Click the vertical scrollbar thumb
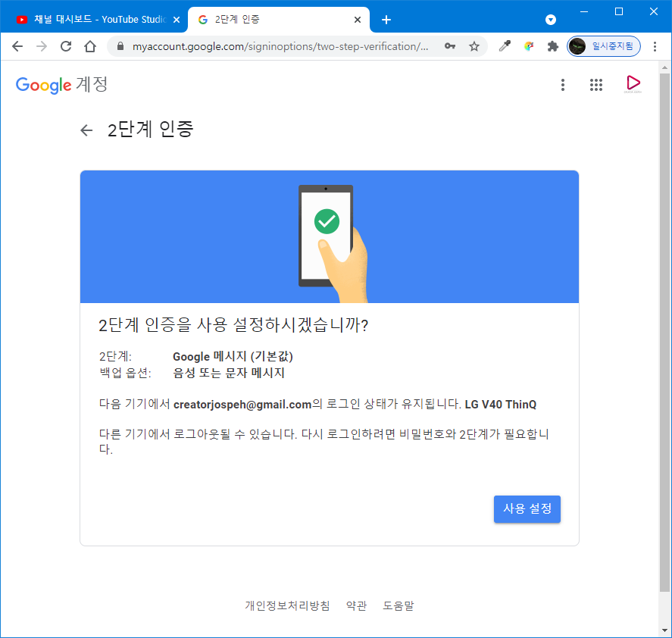The width and height of the screenshot is (672, 638). (x=664, y=333)
